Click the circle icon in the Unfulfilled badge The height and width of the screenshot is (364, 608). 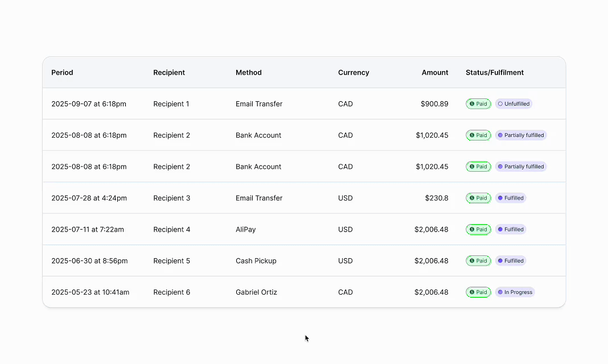(500, 104)
